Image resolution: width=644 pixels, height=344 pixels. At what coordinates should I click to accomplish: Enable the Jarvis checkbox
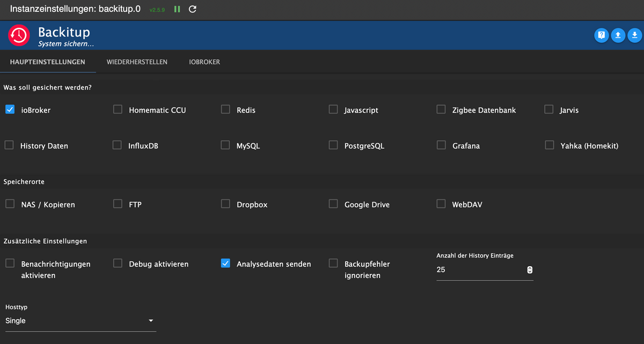point(549,109)
